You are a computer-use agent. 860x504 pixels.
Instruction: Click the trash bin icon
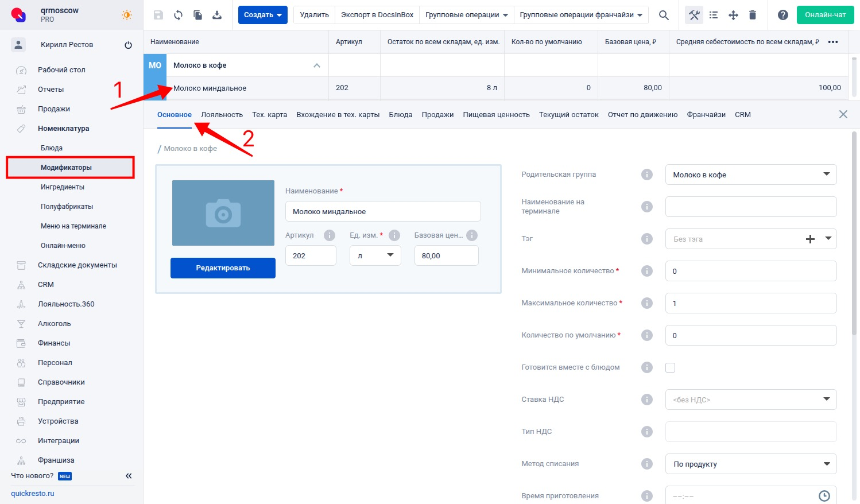click(x=753, y=15)
